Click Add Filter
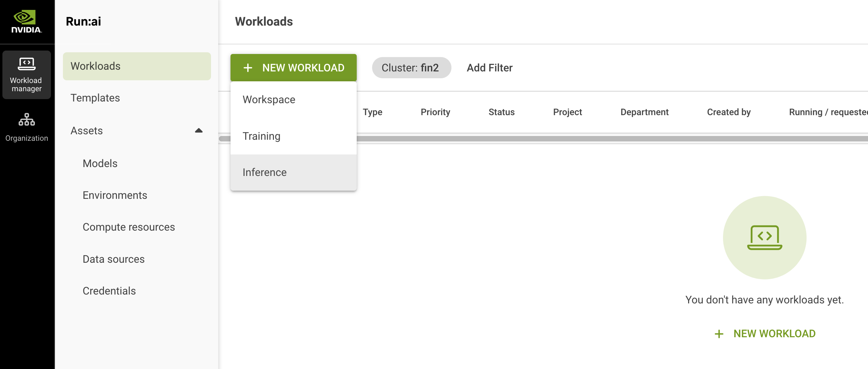Viewport: 868px width, 369px height. coord(489,68)
